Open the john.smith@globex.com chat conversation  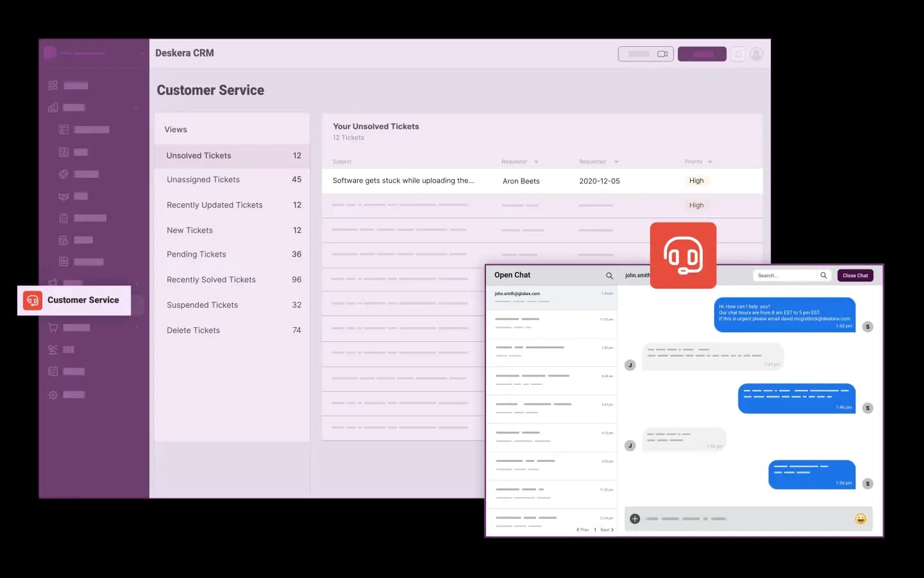click(551, 297)
